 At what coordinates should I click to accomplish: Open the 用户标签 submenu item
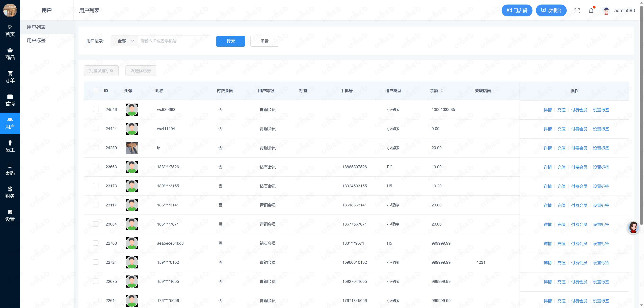47,40
